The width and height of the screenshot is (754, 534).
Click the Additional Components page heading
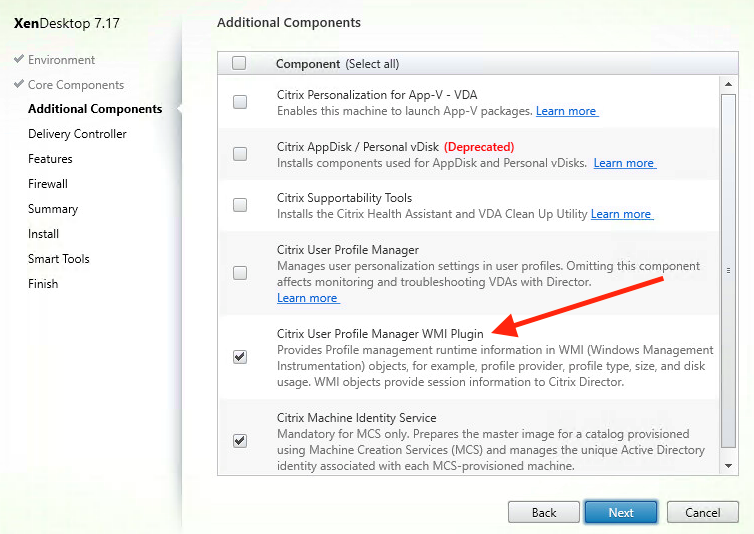click(x=289, y=23)
